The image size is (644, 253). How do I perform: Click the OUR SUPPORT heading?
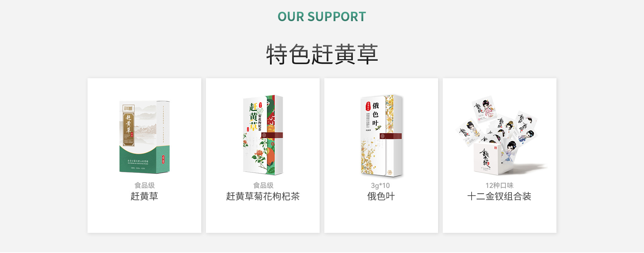pyautogui.click(x=322, y=16)
